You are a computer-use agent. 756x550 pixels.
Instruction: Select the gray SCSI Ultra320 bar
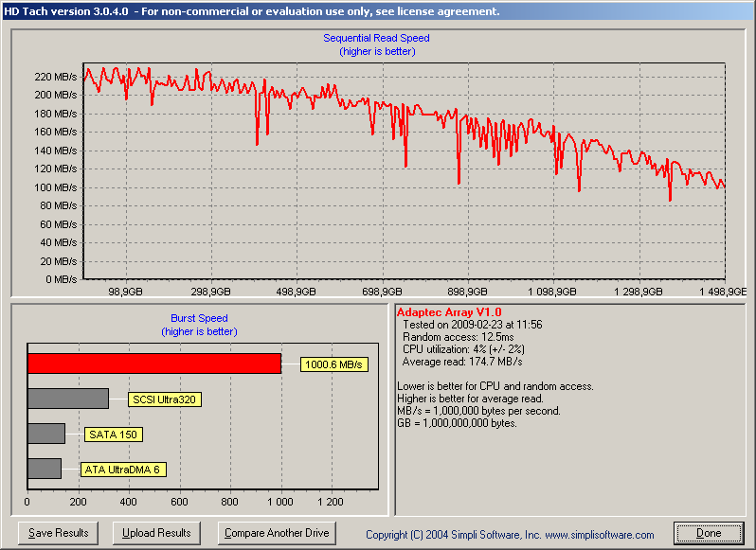pyautogui.click(x=68, y=399)
